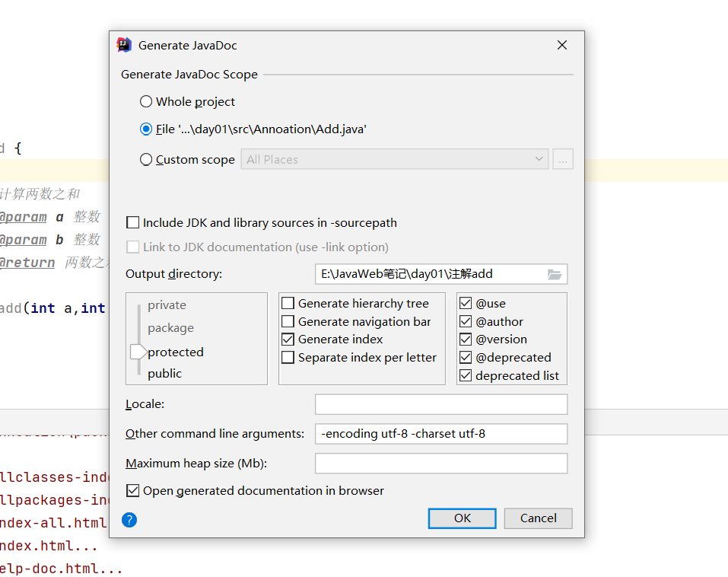This screenshot has height=577, width=728.
Task: Select the Whole project radio button
Action: (146, 101)
